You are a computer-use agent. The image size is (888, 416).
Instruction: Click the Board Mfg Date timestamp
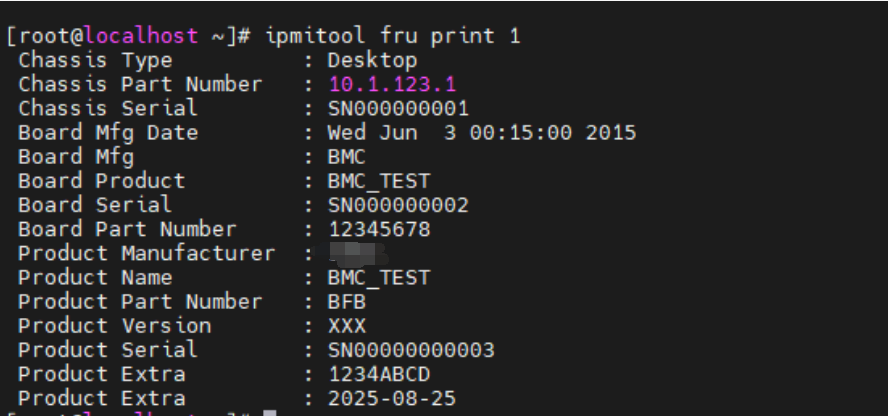(482, 132)
